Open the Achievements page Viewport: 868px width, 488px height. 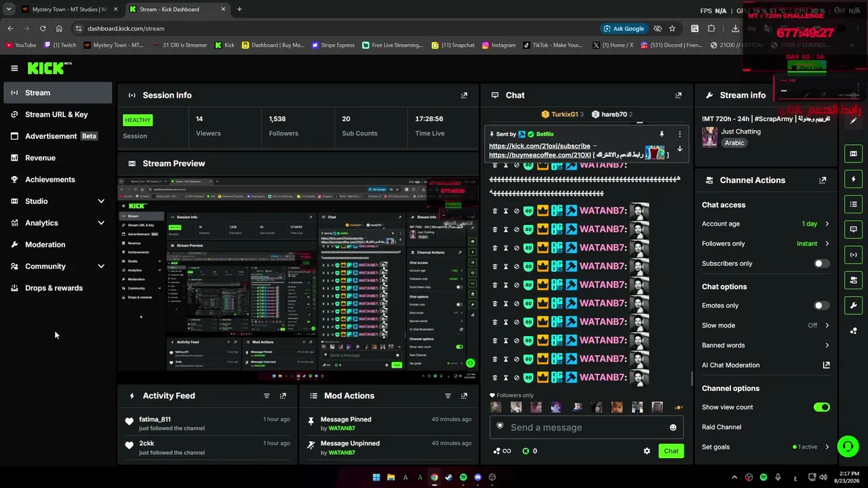[58, 180]
